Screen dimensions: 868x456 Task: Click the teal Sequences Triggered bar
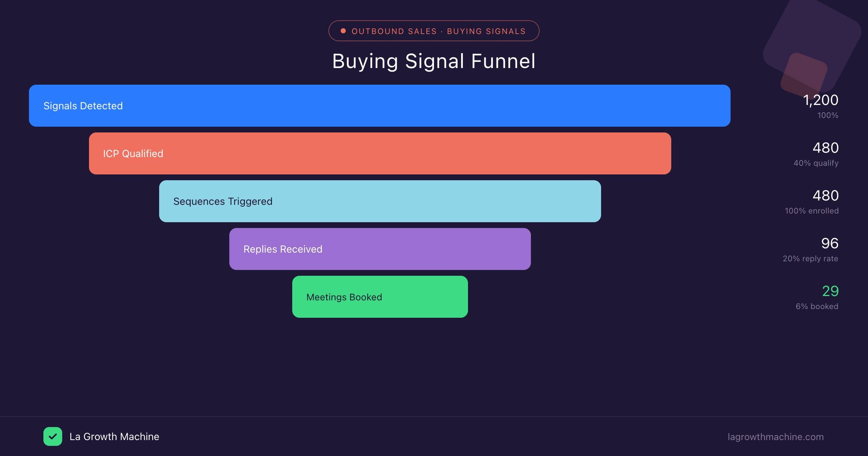point(380,201)
